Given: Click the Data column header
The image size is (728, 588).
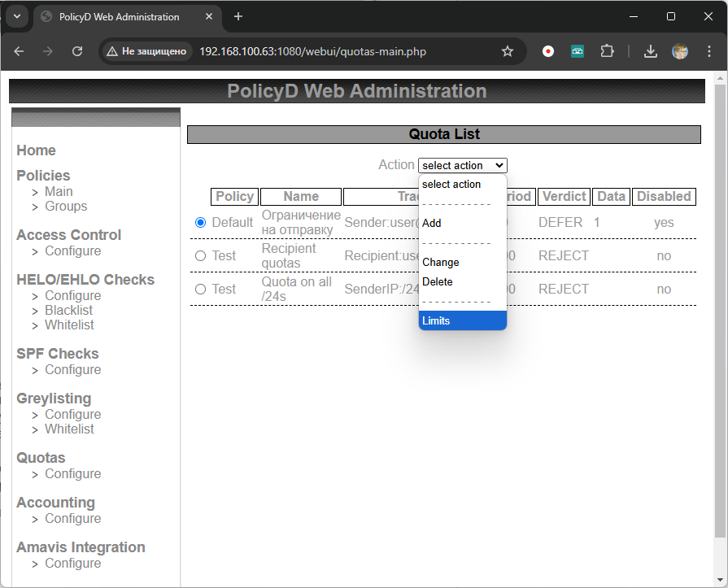Looking at the screenshot, I should (611, 196).
